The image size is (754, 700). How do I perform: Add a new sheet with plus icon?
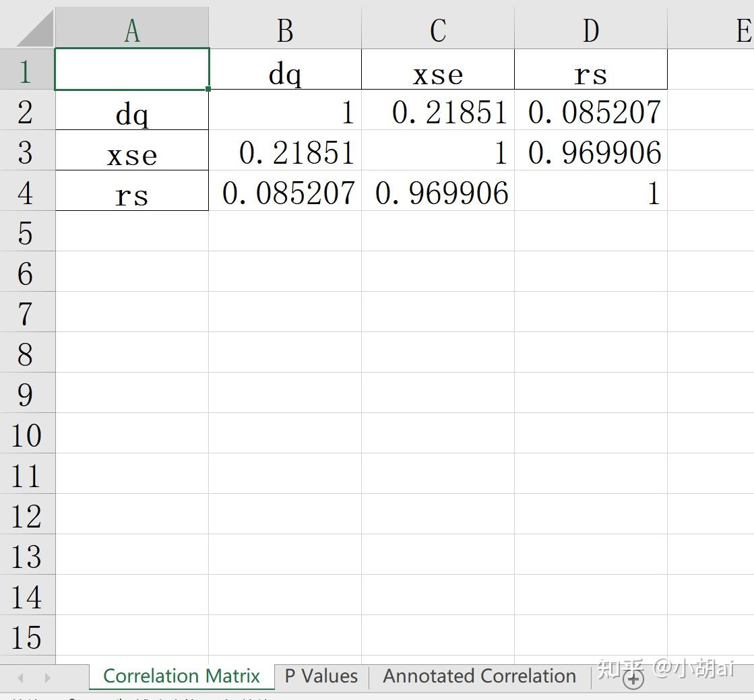pos(633,679)
